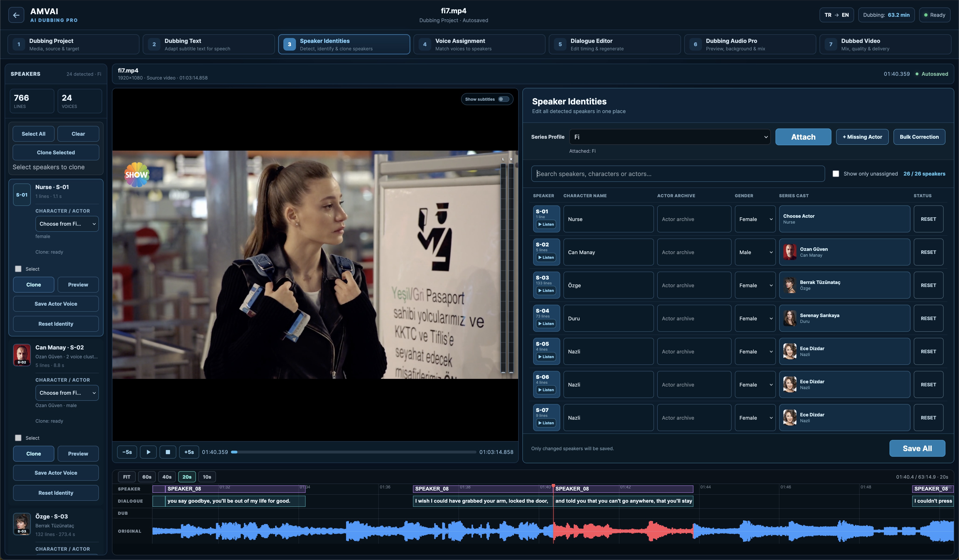Click the + Missing Actor button
959x560 pixels.
pos(862,137)
